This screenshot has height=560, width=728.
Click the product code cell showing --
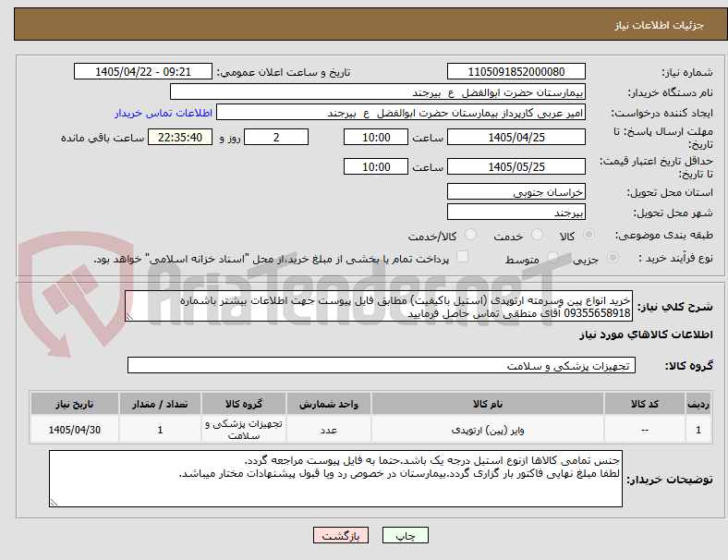click(645, 430)
